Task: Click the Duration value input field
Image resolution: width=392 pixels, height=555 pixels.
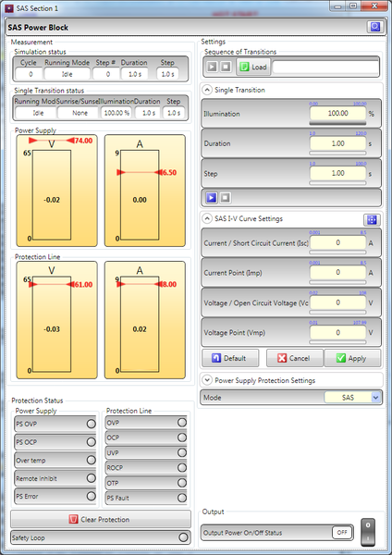Action: 337,143
